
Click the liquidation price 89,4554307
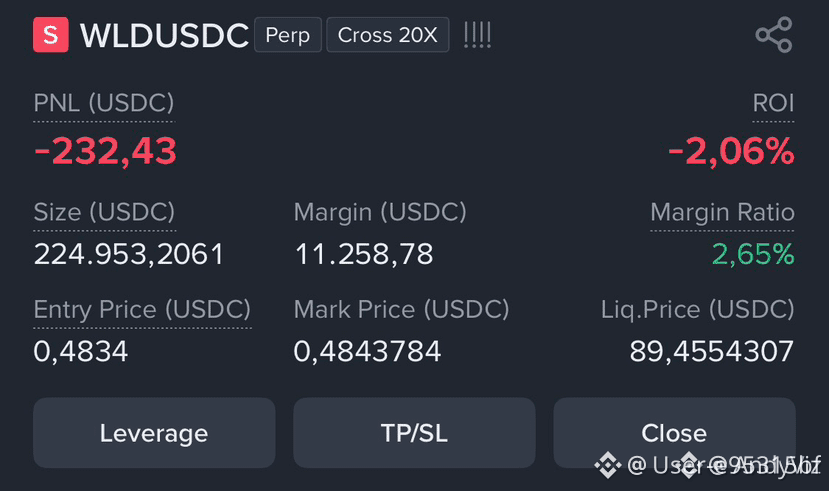click(x=712, y=351)
